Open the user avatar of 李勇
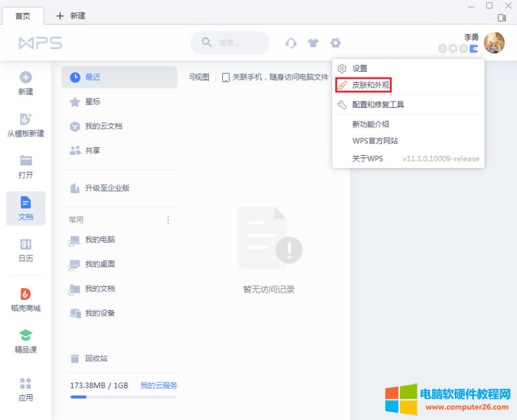 coord(494,43)
